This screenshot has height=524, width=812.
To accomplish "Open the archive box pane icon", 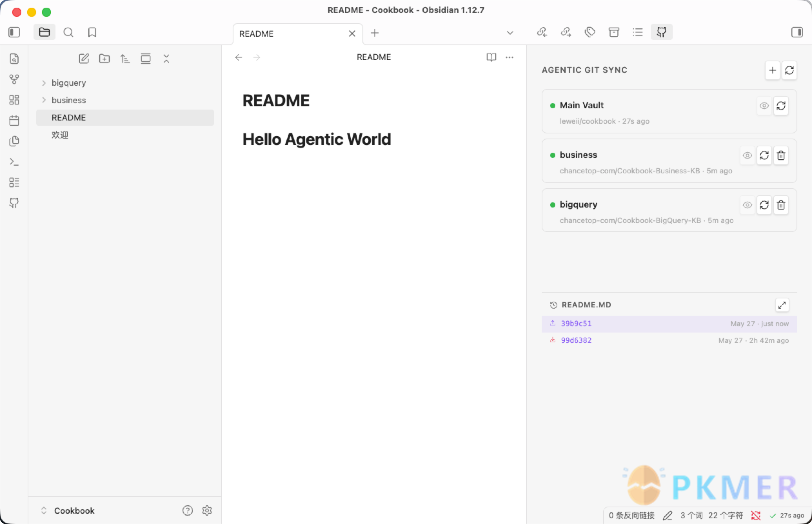I will (613, 32).
